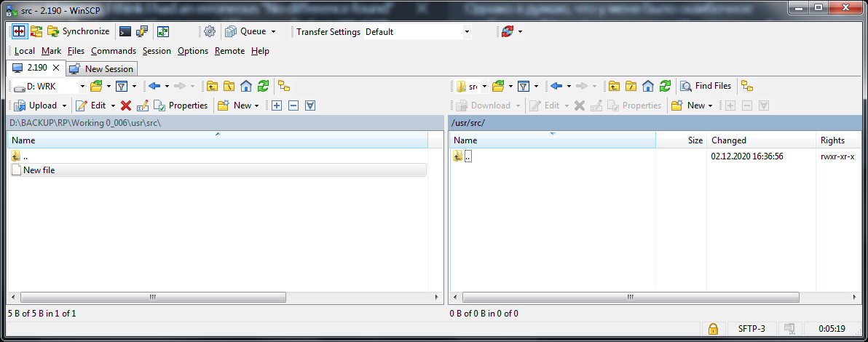868x342 pixels.
Task: Expand the D: WRK drive dropdown
Action: click(x=82, y=87)
